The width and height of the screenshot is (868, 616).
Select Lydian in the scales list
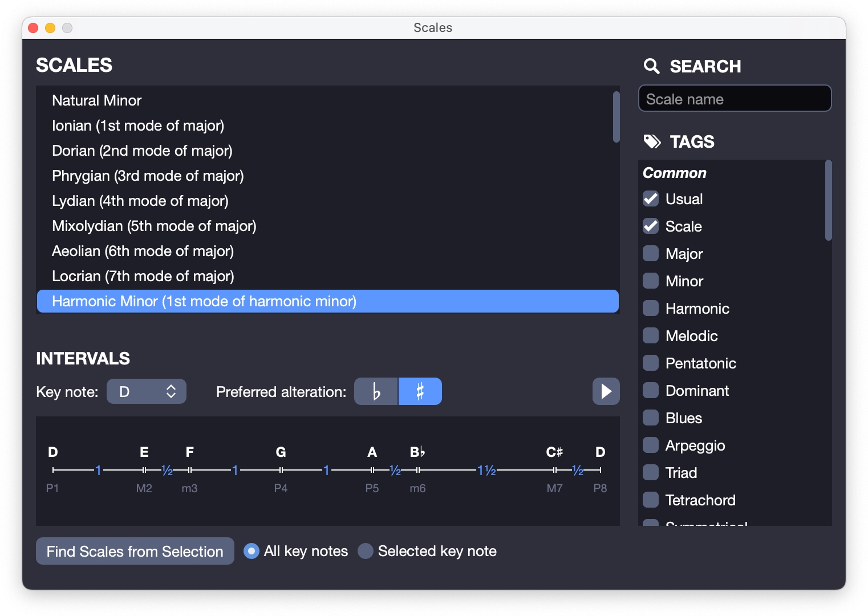(x=140, y=201)
